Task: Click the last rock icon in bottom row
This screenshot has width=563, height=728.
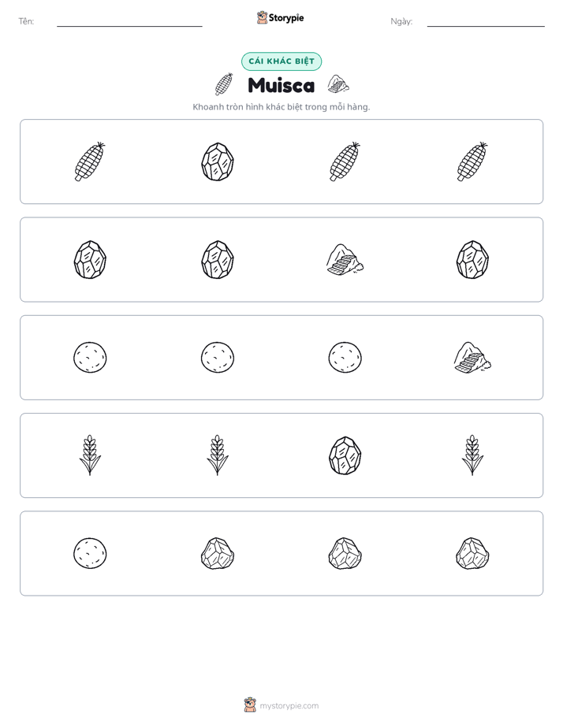Action: (x=472, y=553)
